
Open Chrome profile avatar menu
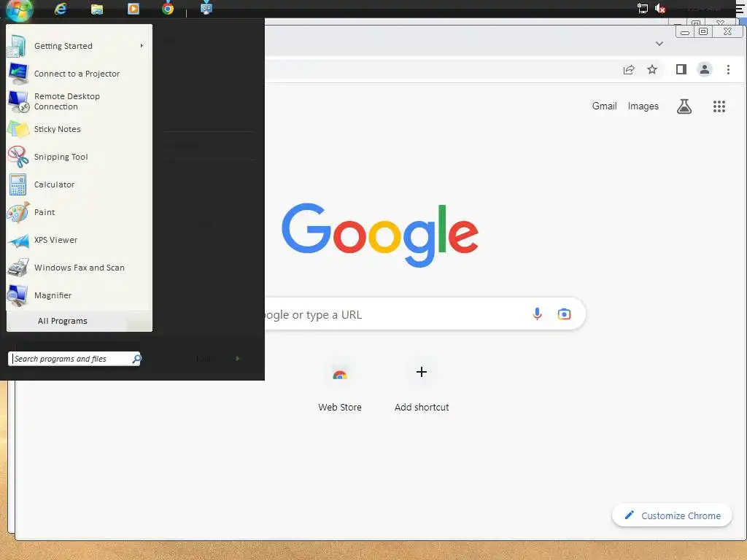pos(704,69)
